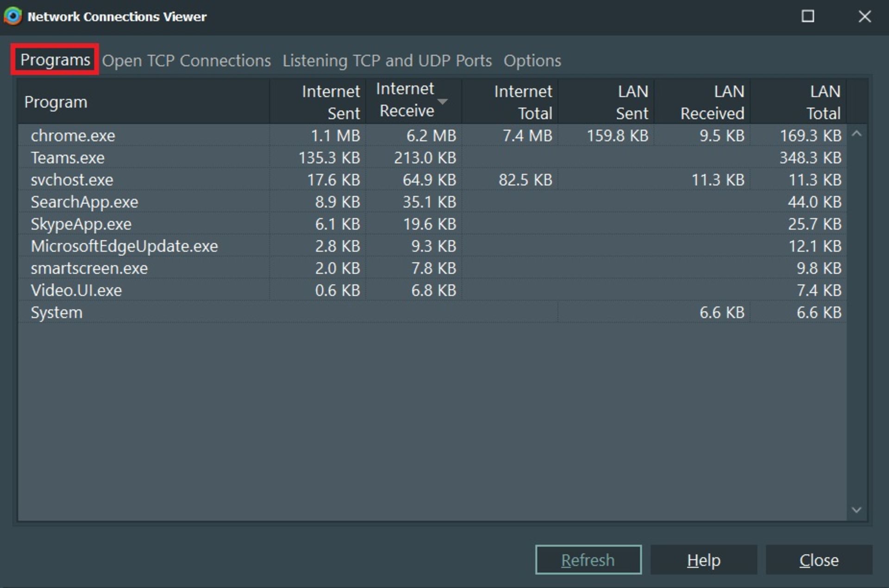Select the System row
This screenshot has height=588, width=889.
[x=432, y=313]
